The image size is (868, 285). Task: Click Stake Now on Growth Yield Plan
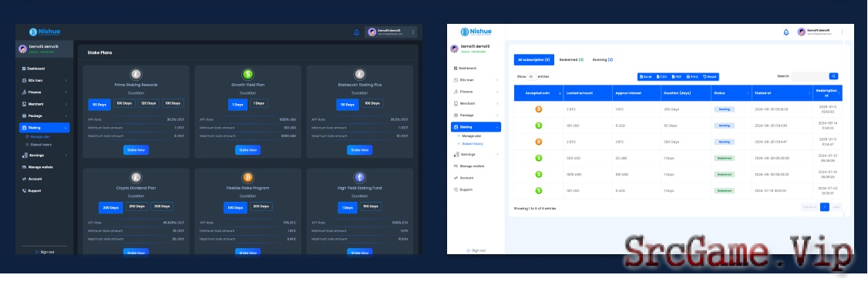coord(248,150)
